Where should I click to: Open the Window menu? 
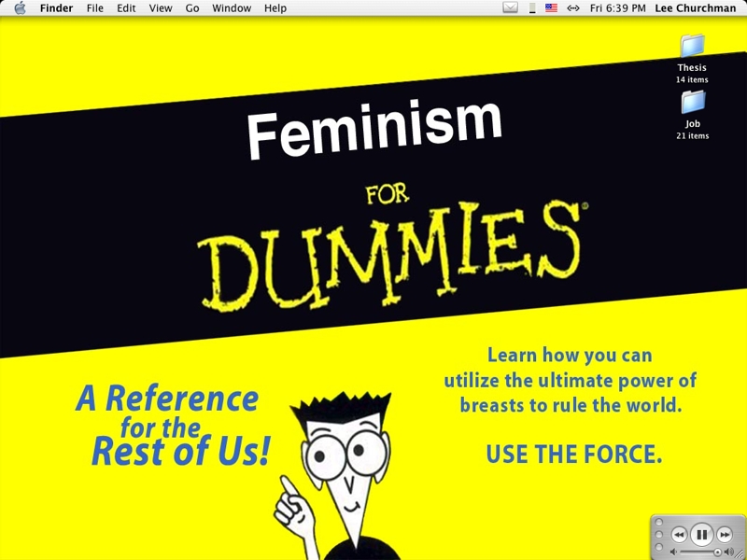(x=232, y=8)
